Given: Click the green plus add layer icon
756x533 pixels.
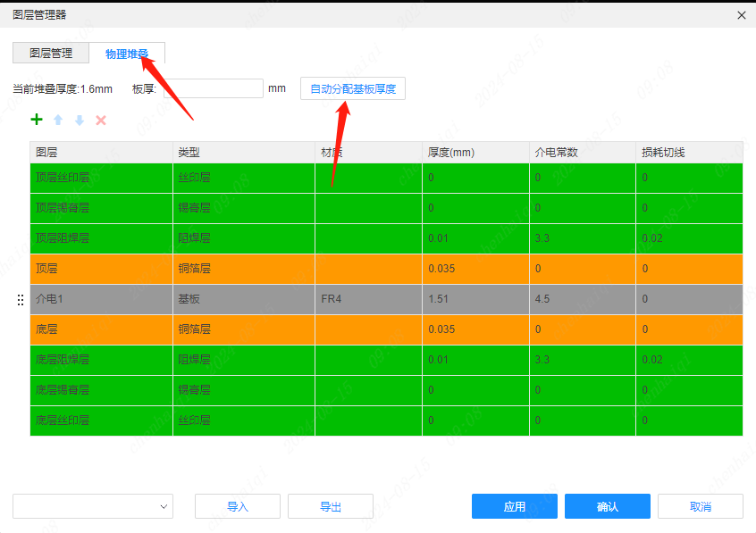Looking at the screenshot, I should (37, 120).
